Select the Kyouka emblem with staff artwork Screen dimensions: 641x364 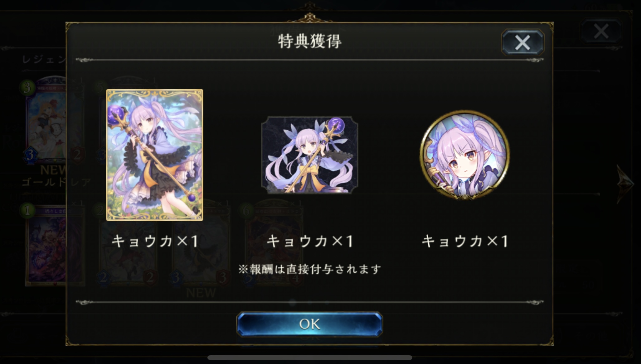pyautogui.click(x=309, y=155)
